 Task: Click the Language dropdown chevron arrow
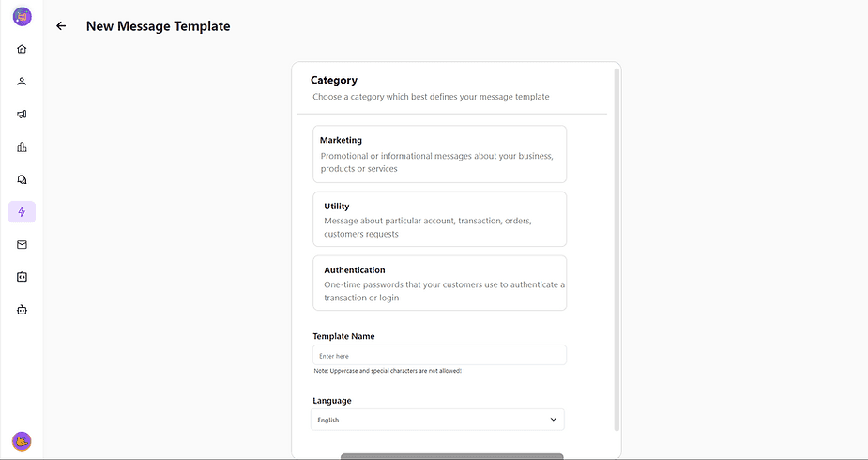553,420
